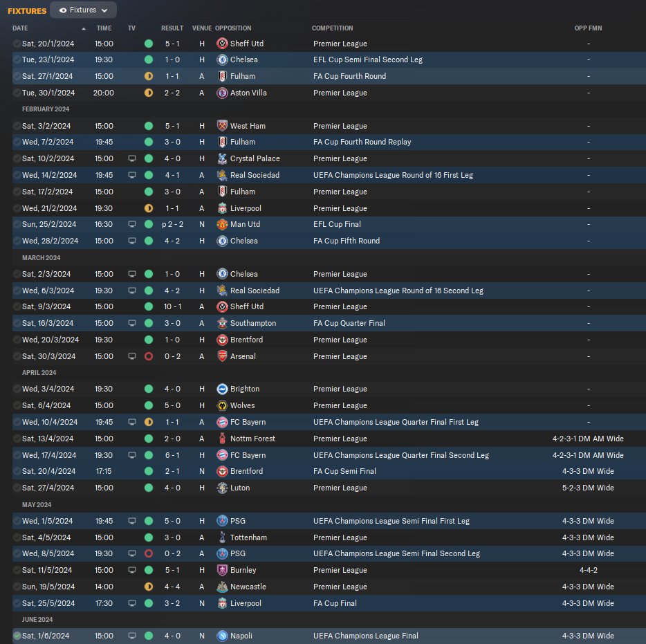Image resolution: width=646 pixels, height=644 pixels.
Task: Select the MARCH 2024 month heading
Action: click(x=41, y=258)
